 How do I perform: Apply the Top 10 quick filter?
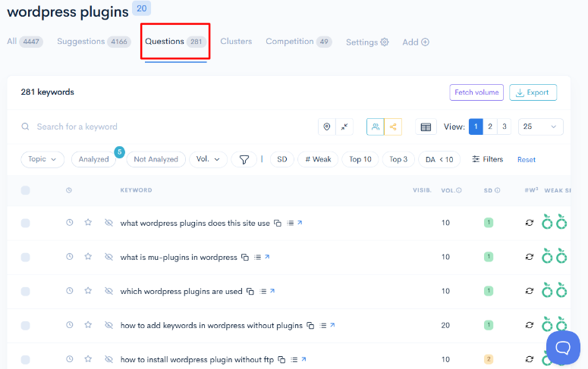pyautogui.click(x=360, y=159)
